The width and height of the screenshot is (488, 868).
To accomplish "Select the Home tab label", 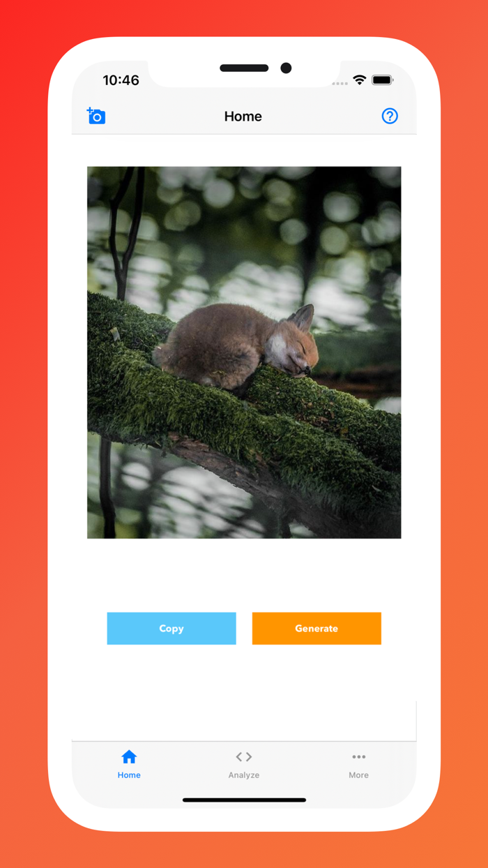I will (x=129, y=775).
